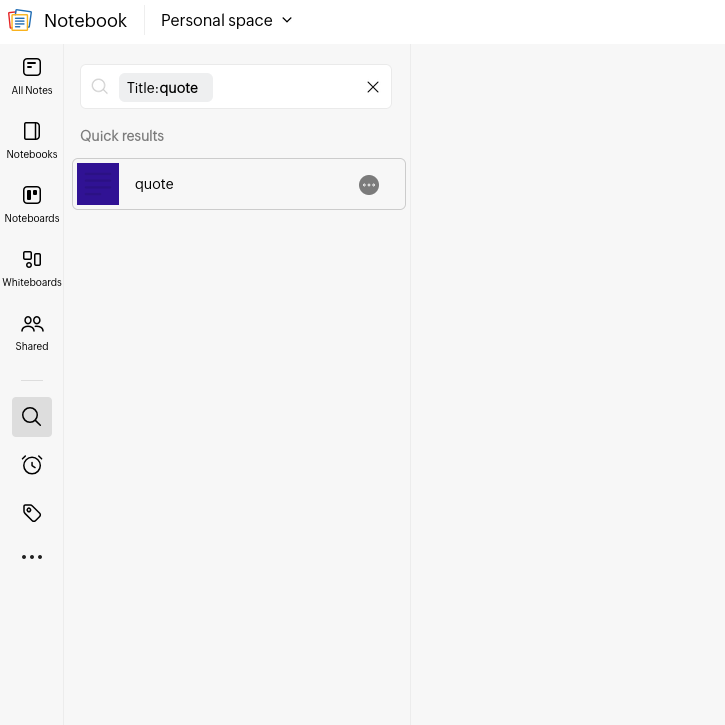Click the Quick results heading

[122, 136]
